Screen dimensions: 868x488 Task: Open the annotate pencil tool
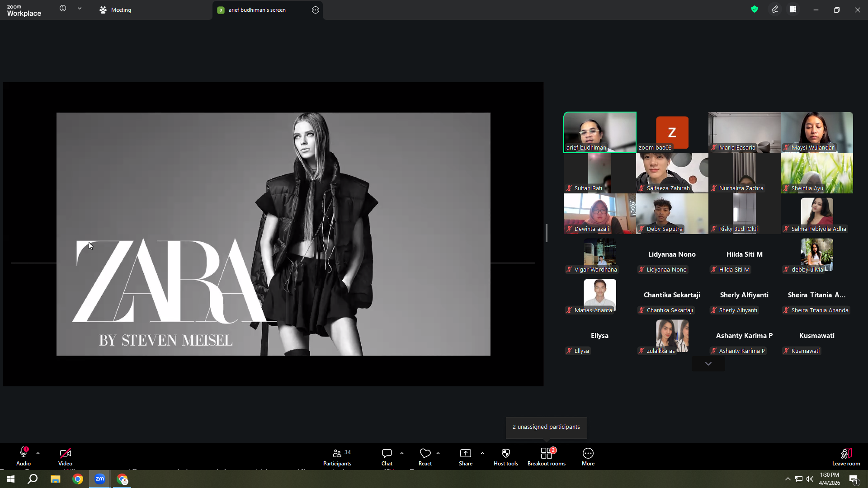click(x=775, y=9)
